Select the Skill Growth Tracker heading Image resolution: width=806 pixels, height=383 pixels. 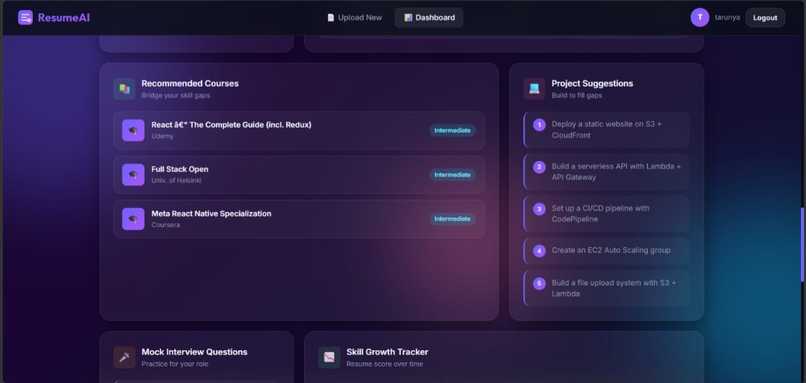[x=387, y=352]
